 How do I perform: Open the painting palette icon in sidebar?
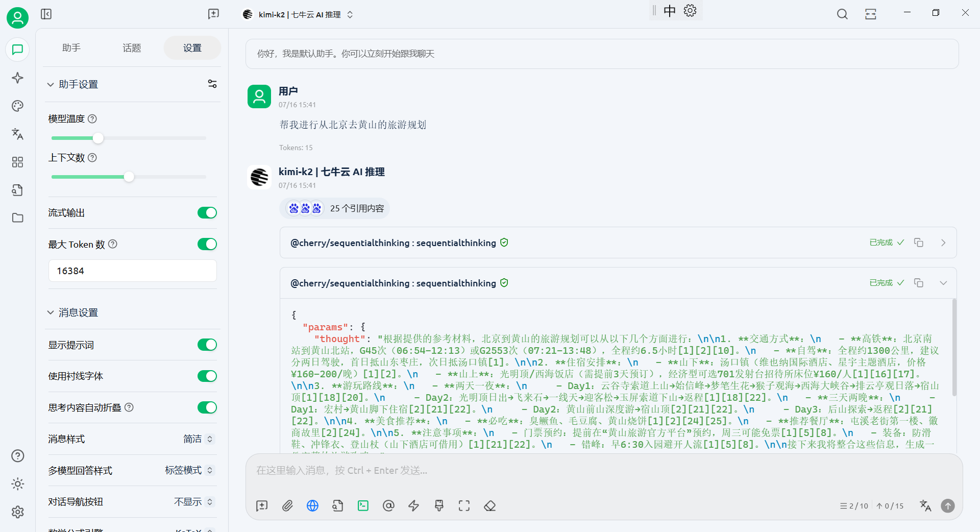pos(17,106)
